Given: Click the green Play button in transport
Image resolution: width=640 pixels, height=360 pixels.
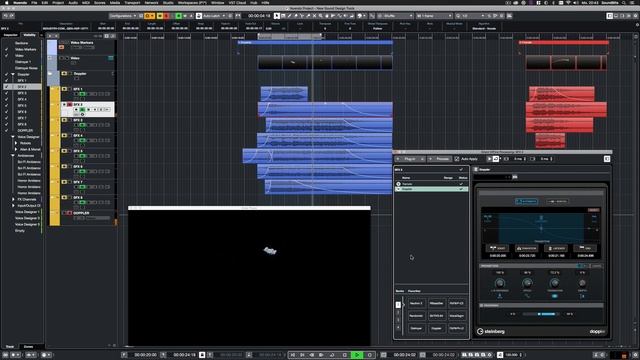Looking at the screenshot, I should pyautogui.click(x=357, y=355).
